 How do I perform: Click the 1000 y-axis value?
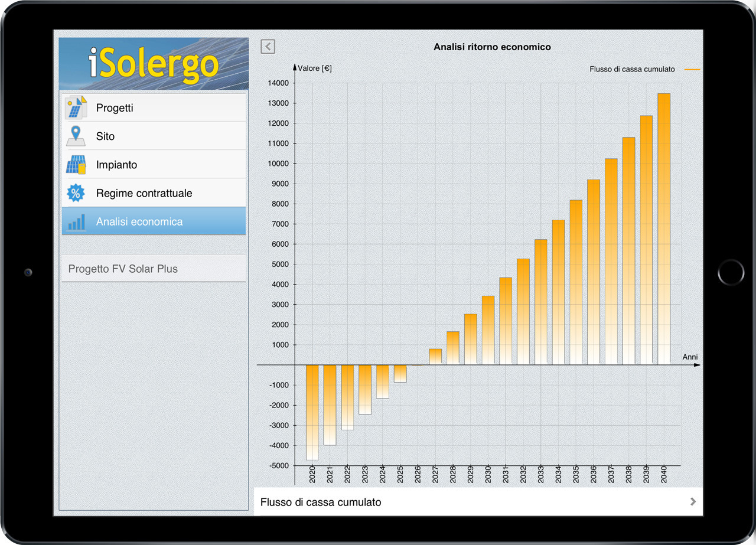(280, 345)
